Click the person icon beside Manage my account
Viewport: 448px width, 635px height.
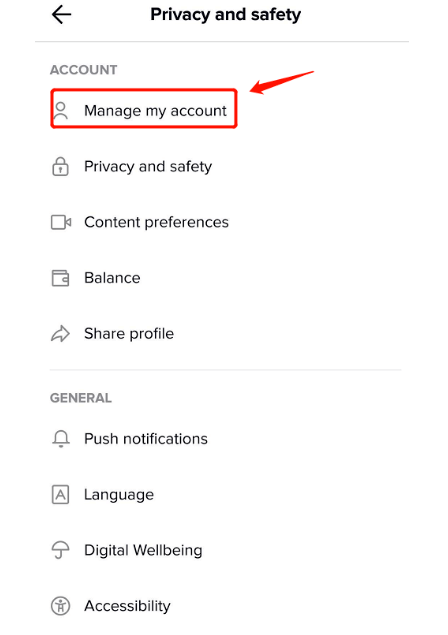pos(61,111)
